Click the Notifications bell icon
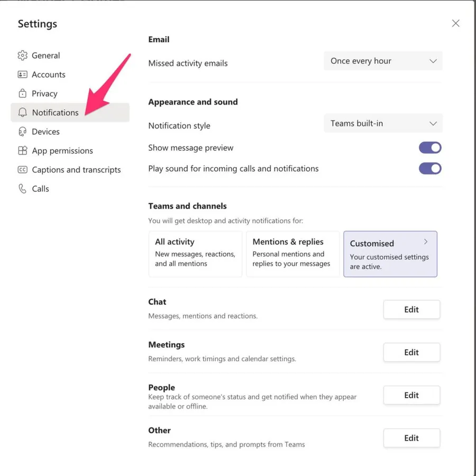Image resolution: width=476 pixels, height=476 pixels. [22, 113]
